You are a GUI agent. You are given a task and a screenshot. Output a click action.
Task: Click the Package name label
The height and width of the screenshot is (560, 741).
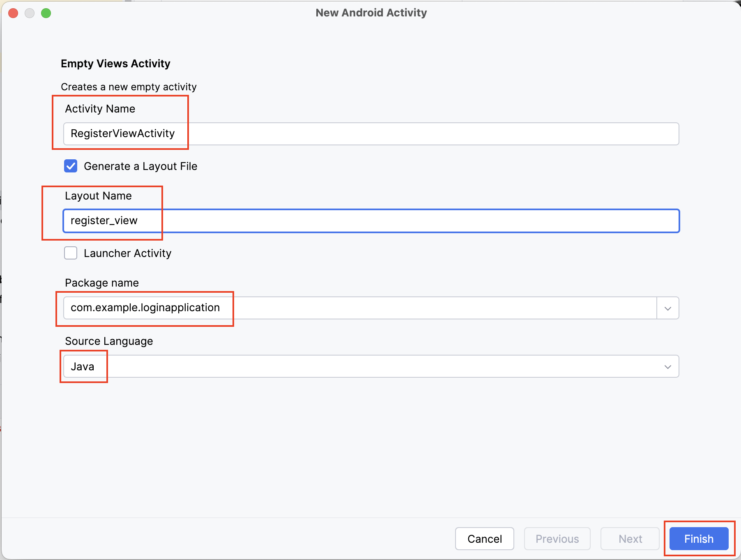pos(102,283)
